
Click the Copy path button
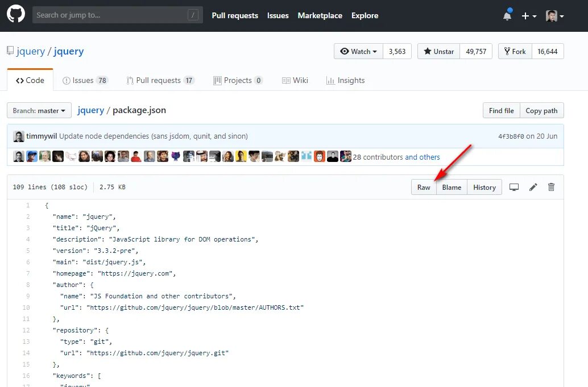click(x=541, y=110)
